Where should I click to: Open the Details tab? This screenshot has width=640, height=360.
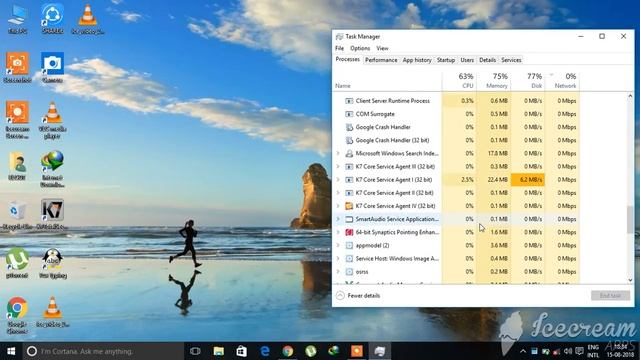click(x=487, y=60)
